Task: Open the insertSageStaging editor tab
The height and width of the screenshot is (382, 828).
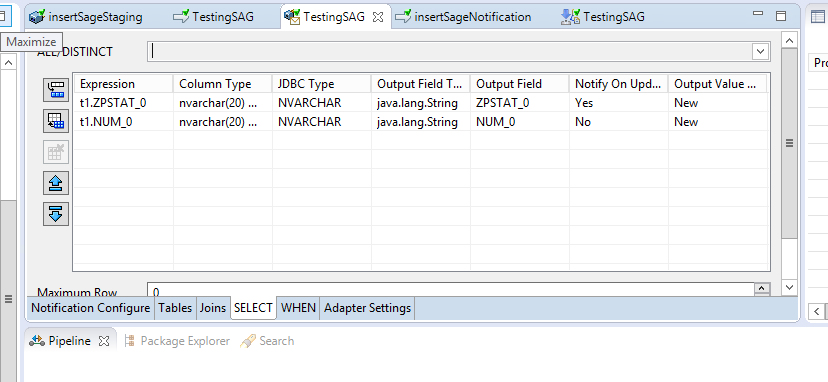Action: [86, 17]
